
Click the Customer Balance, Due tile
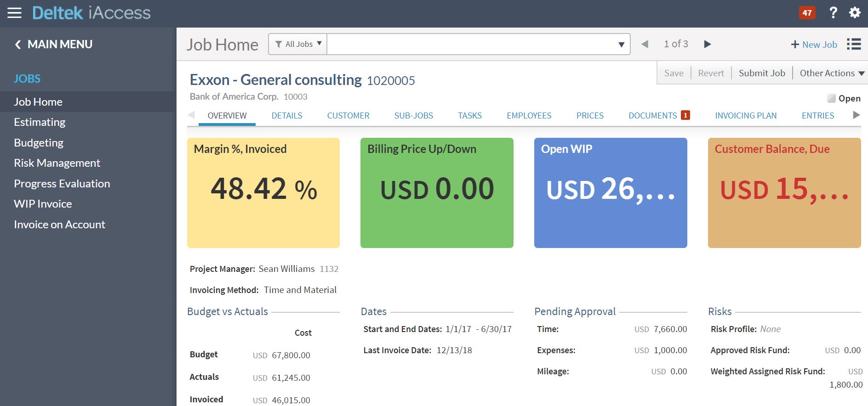pos(784,193)
